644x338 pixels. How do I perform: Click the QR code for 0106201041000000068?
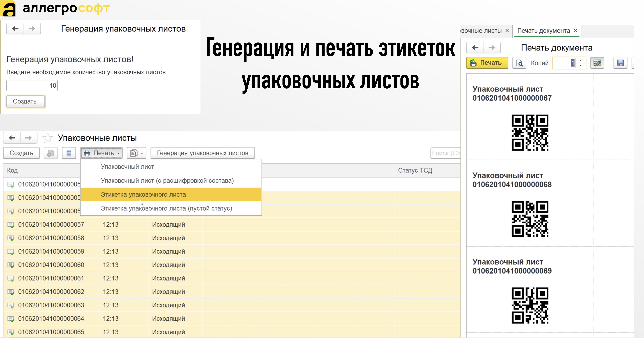click(x=530, y=219)
